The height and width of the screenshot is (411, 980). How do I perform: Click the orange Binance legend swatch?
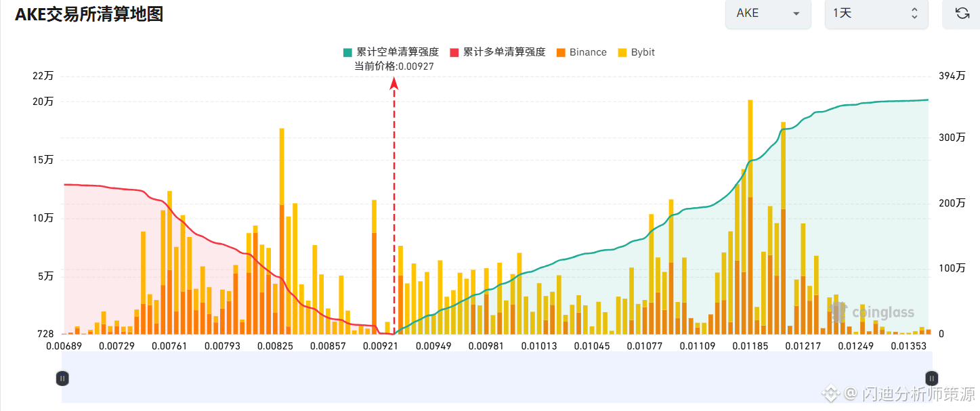[x=561, y=52]
